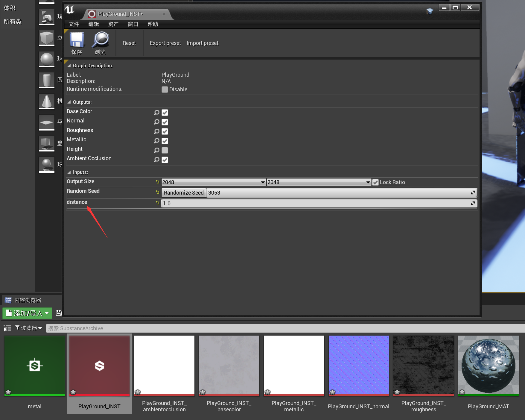525x420 pixels.
Task: Click the magnifier icon next to Base Color
Action: [x=156, y=113]
